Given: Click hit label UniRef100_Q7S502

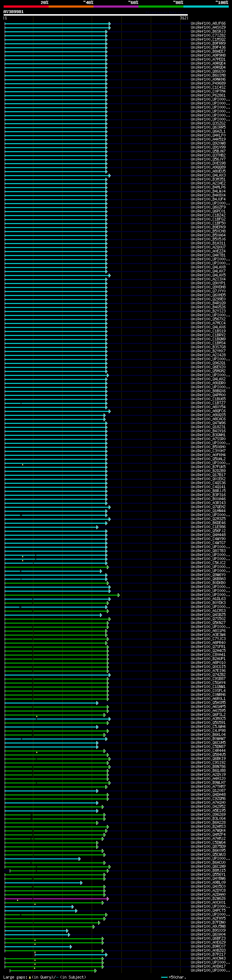Looking at the screenshot, I should [x=208, y=619].
